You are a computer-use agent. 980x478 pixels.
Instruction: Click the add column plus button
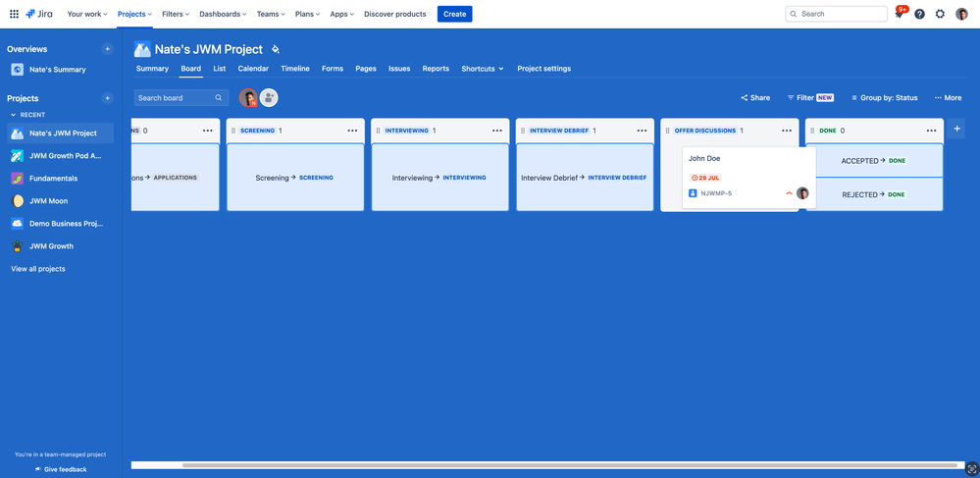[956, 129]
